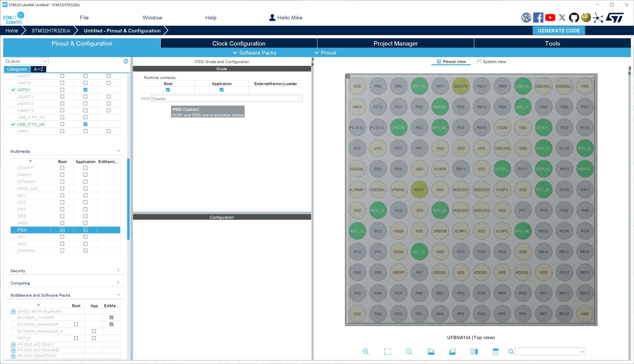The height and width of the screenshot is (364, 634).
Task: Open the YouTube icon link
Action: [x=550, y=18]
